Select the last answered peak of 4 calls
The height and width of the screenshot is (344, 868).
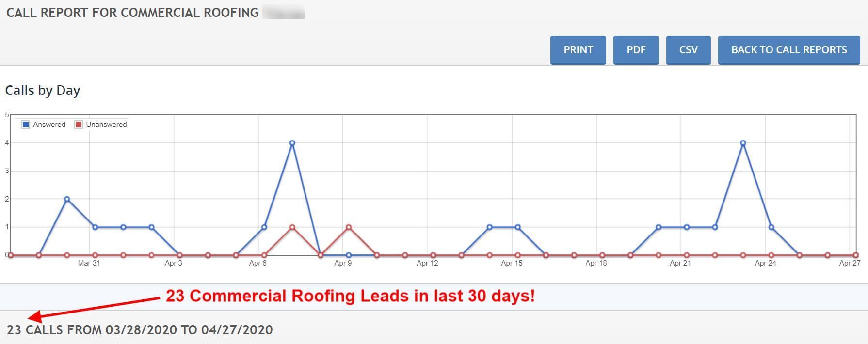pyautogui.click(x=743, y=143)
